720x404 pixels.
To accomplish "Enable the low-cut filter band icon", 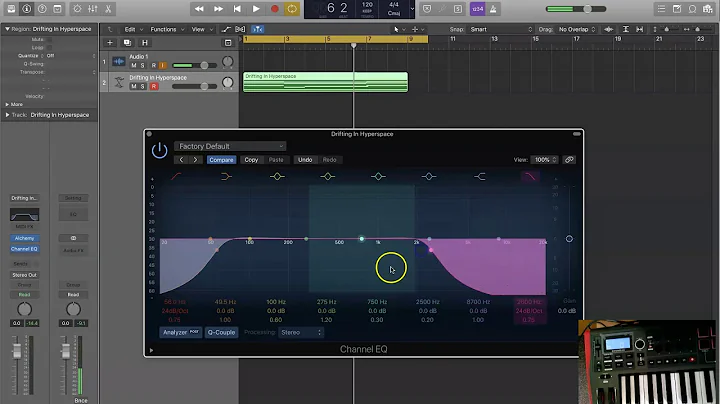I will 176,176.
